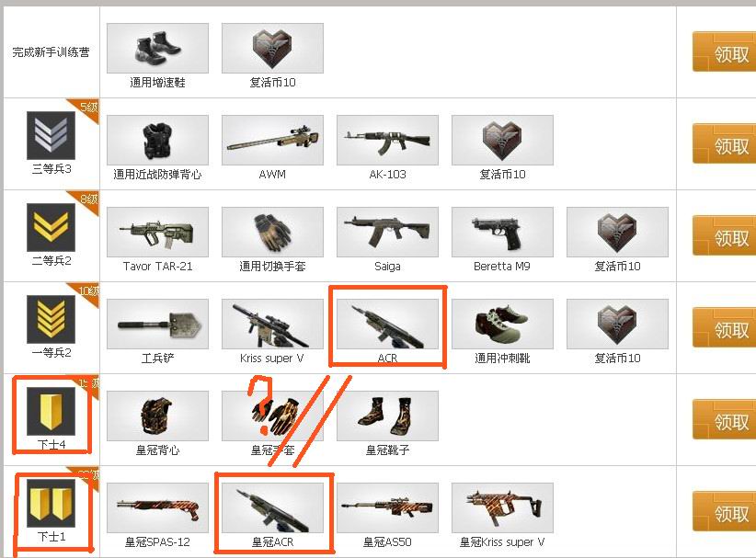Click the Saiga shotgun icon

coord(387,233)
